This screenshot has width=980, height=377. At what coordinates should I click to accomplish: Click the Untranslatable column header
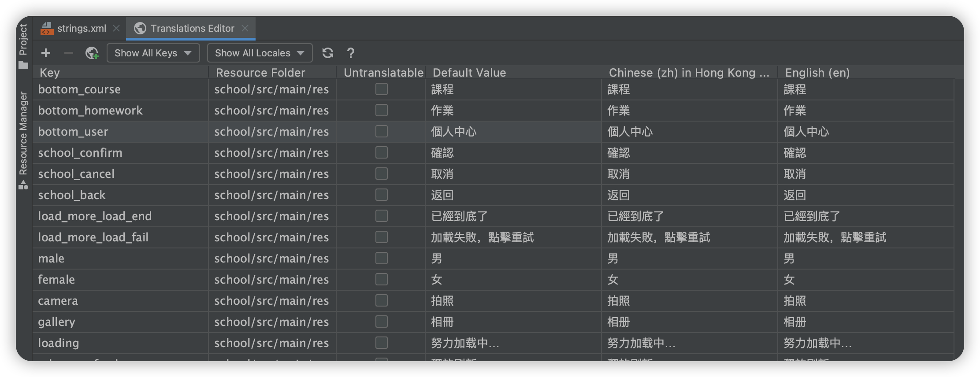click(381, 73)
